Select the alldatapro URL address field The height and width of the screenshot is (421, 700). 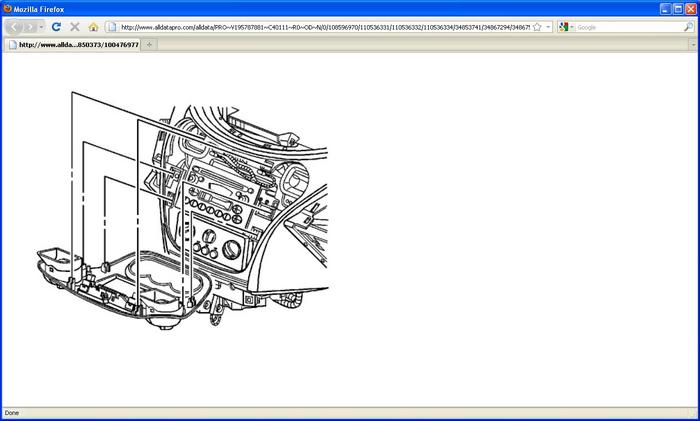(x=325, y=27)
